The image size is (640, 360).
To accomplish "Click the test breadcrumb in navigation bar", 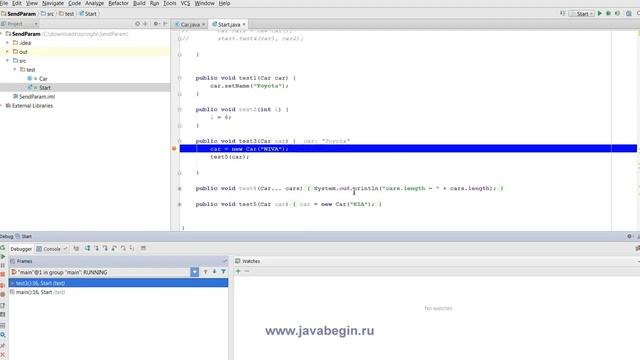I will point(67,14).
